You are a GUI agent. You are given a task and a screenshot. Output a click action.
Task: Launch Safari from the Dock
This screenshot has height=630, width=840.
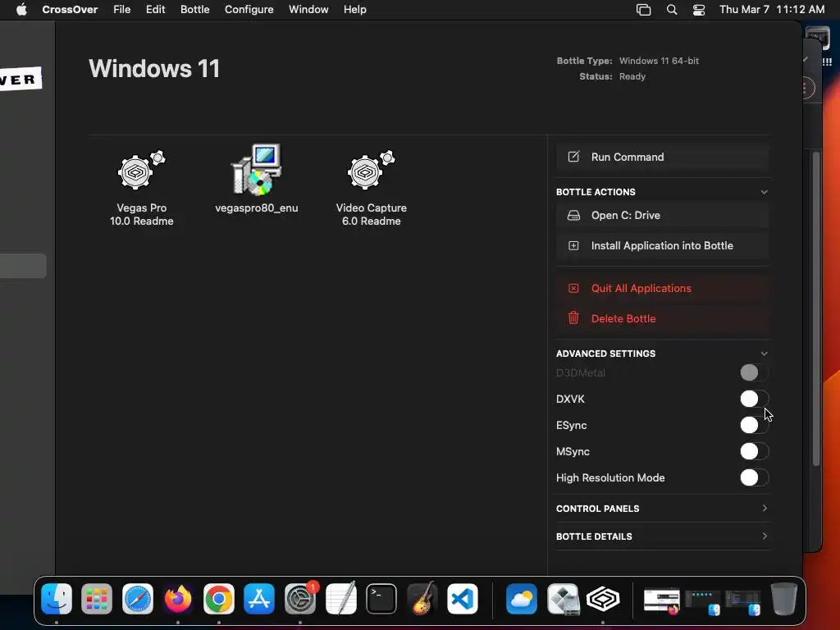(138, 599)
